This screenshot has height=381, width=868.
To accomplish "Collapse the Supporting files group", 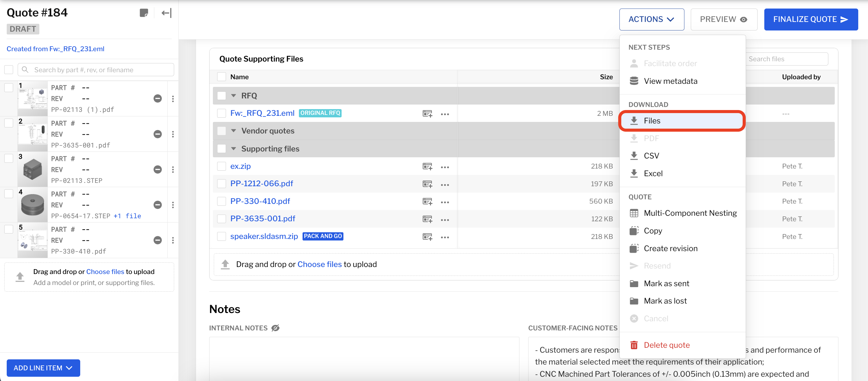I will [234, 148].
